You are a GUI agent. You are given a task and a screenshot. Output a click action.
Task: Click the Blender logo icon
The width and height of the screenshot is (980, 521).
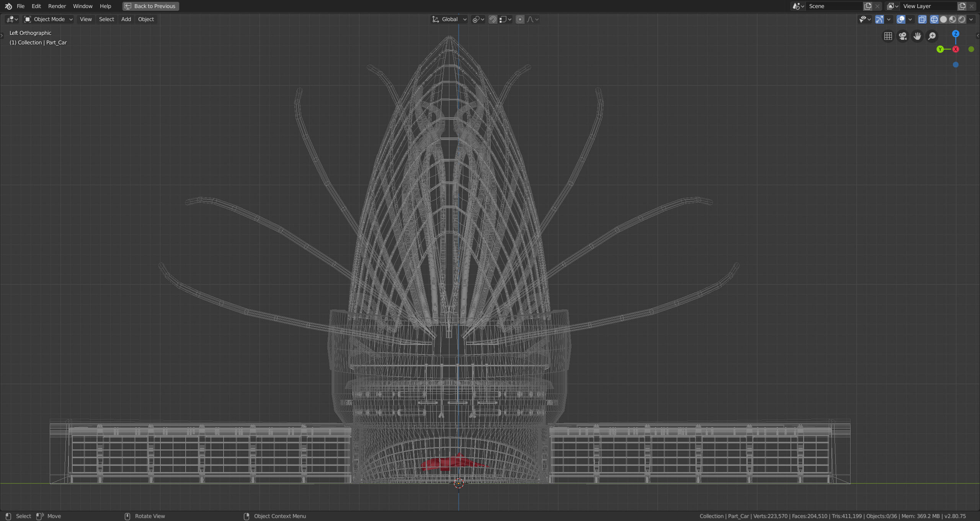[x=8, y=6]
